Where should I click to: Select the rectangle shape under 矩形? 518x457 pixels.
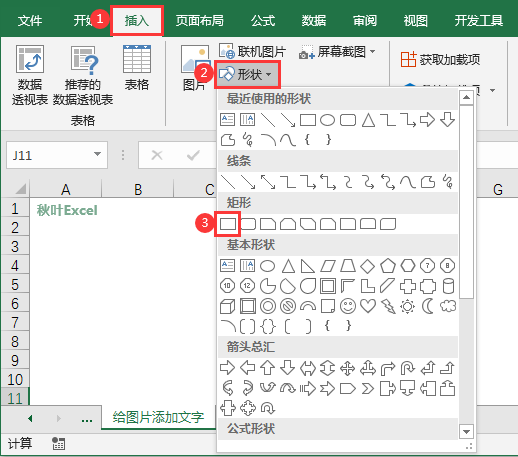click(228, 224)
